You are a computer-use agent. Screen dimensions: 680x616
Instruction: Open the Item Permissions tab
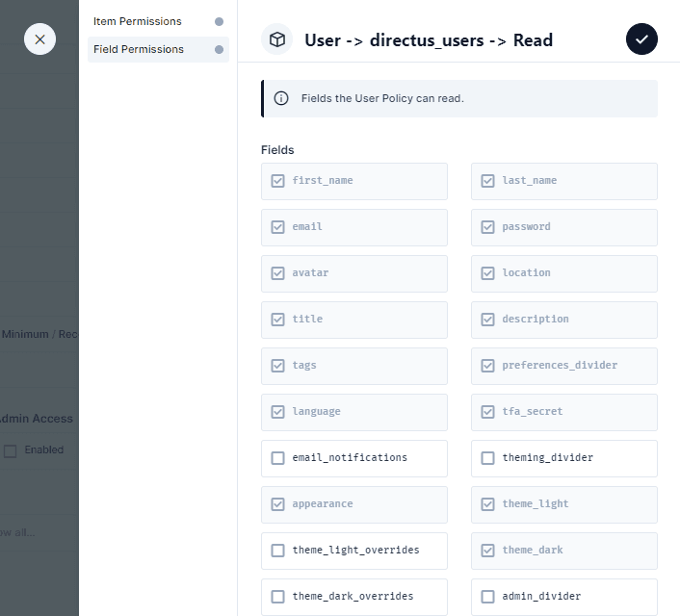(158, 22)
